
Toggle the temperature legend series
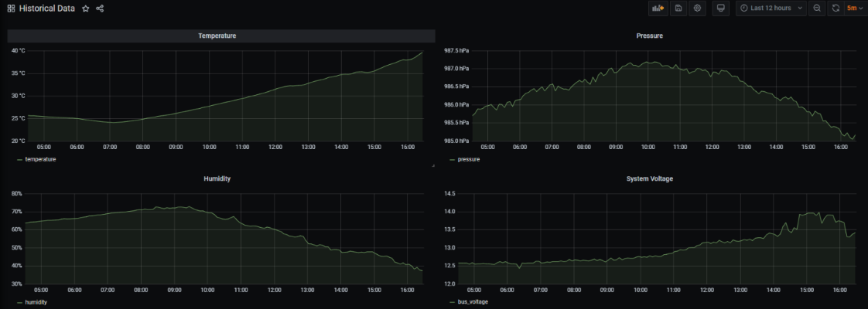coord(40,159)
